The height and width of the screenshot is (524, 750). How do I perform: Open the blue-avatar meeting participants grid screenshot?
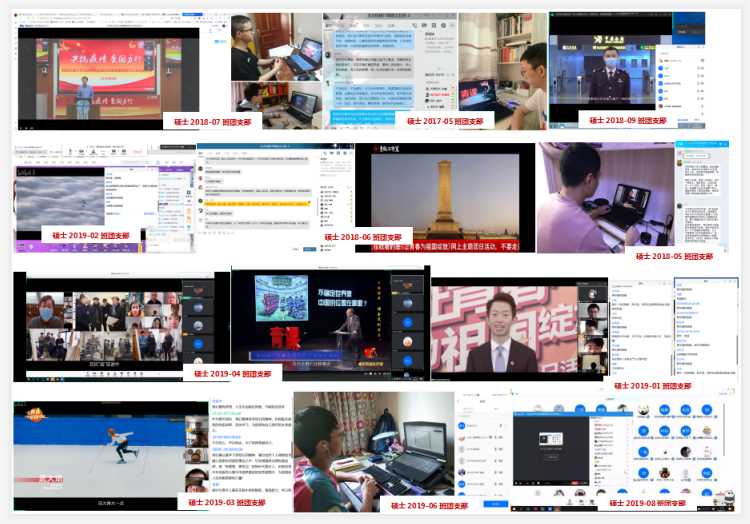tap(620, 452)
